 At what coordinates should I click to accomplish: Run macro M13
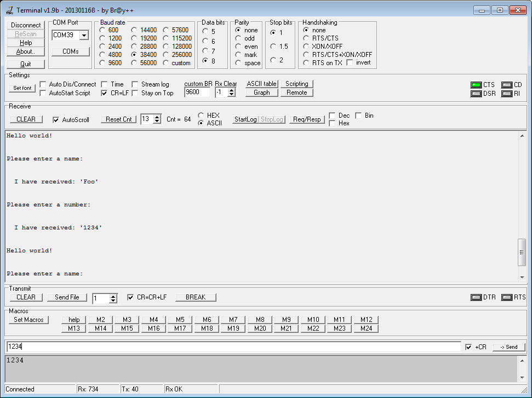click(73, 328)
